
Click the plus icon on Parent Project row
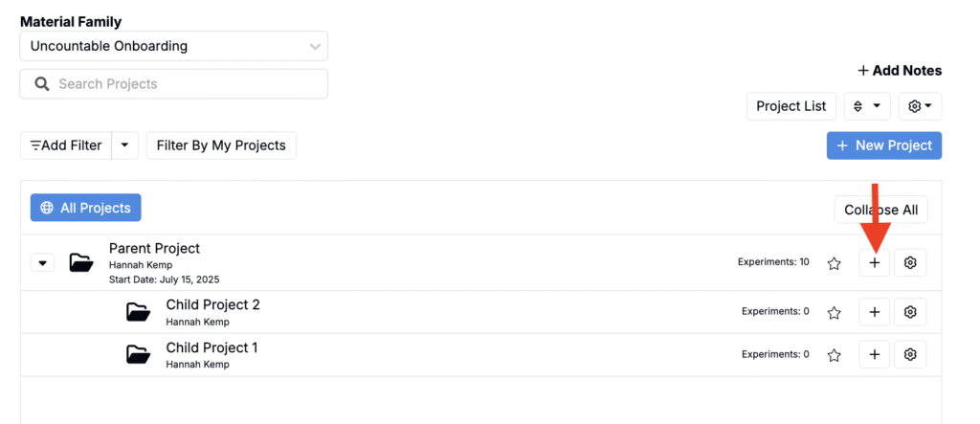(874, 263)
